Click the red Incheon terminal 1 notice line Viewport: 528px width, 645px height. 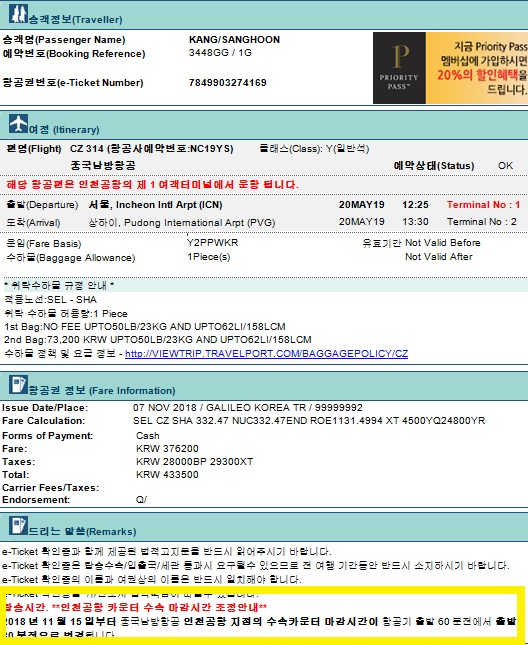(x=153, y=184)
